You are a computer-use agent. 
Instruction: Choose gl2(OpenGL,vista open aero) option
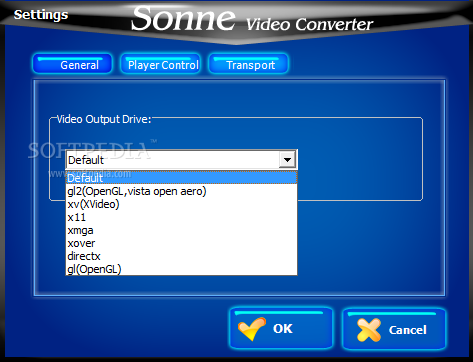(181, 191)
